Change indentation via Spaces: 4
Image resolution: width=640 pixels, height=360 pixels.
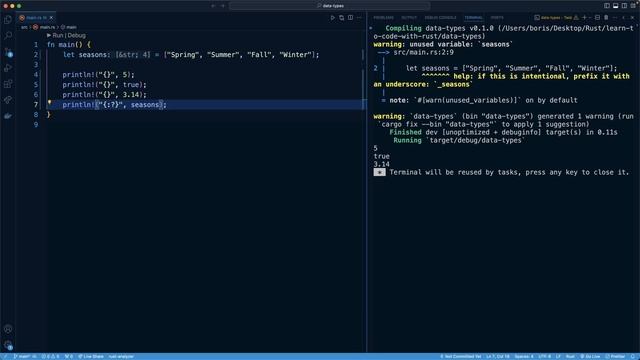click(524, 356)
